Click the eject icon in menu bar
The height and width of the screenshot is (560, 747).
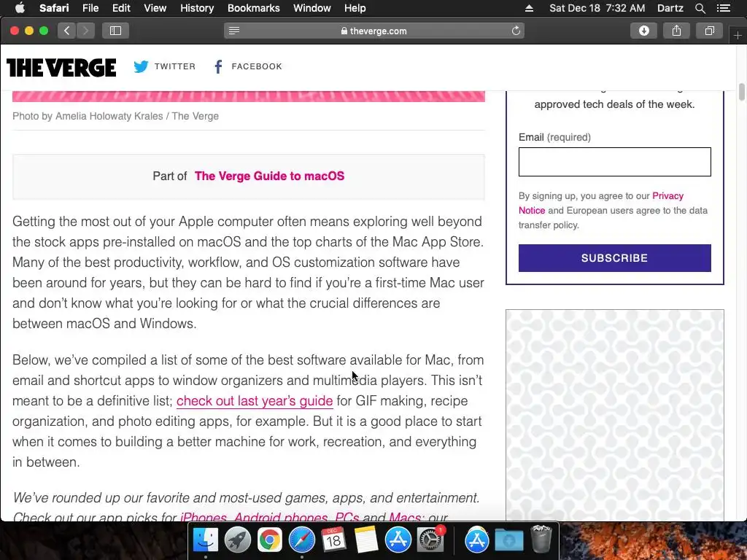tap(529, 8)
